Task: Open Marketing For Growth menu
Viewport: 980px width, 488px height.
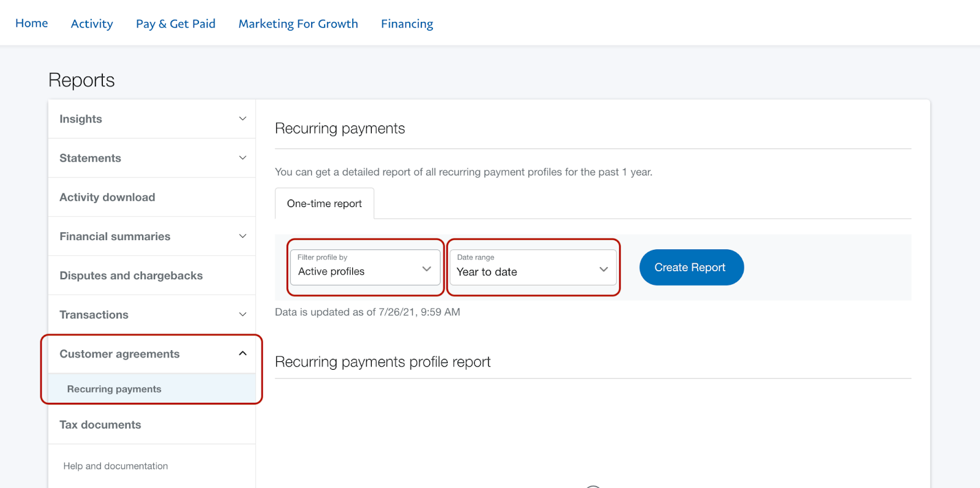Action: 298,24
